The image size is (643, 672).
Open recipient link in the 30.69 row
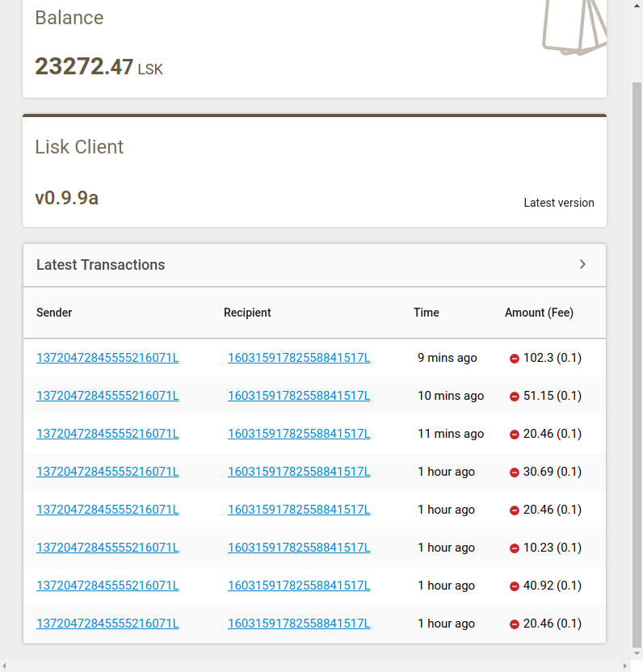[299, 472]
